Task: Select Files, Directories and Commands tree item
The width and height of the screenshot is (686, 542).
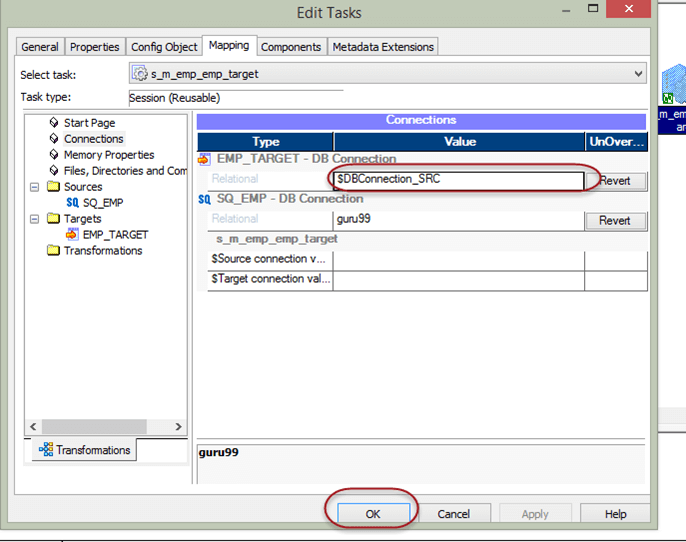Action: click(125, 171)
